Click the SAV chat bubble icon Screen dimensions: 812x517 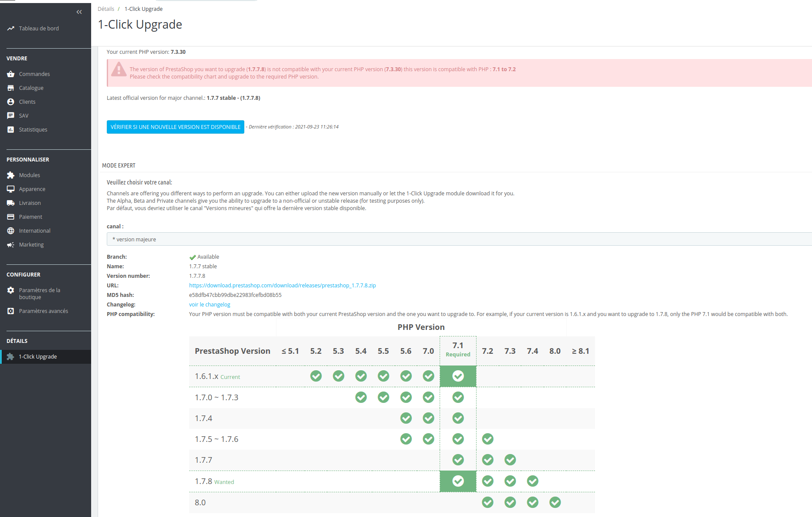point(11,116)
